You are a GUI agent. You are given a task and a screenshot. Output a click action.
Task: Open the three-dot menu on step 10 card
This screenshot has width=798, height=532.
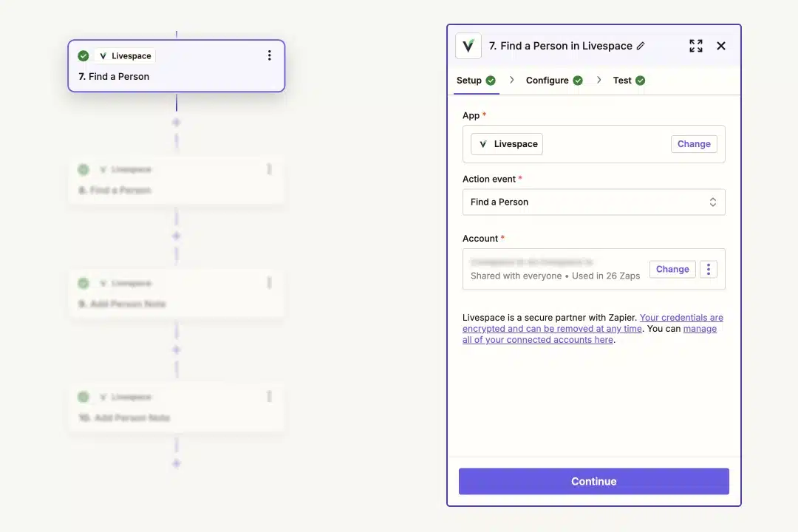click(x=269, y=396)
